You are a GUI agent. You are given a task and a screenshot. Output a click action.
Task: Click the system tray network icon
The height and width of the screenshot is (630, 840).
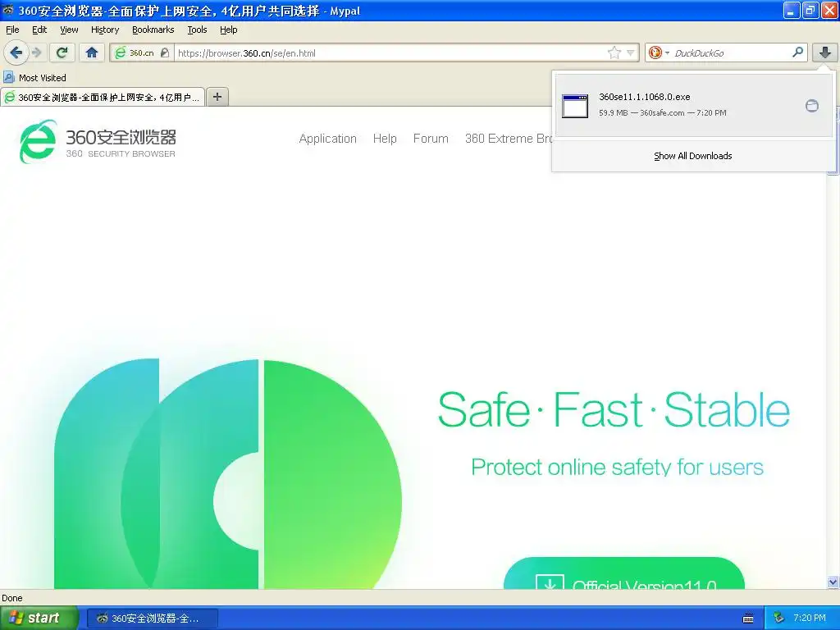tap(779, 618)
